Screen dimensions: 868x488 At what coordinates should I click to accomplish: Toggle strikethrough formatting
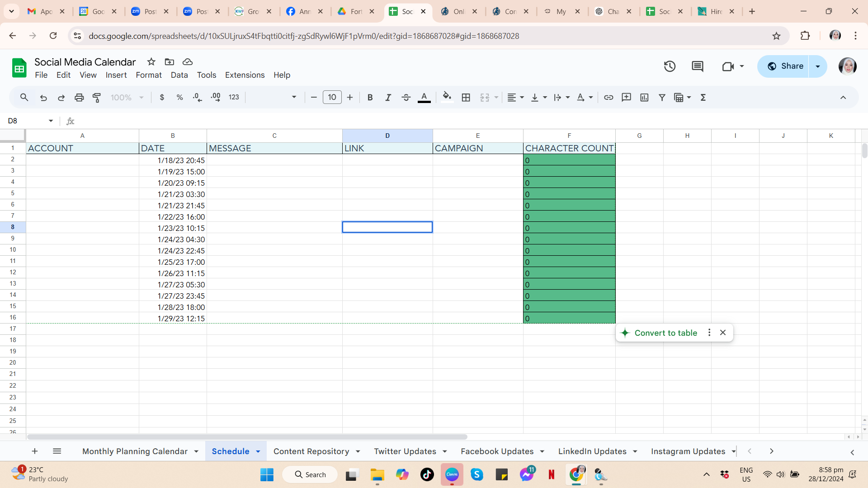coord(406,98)
